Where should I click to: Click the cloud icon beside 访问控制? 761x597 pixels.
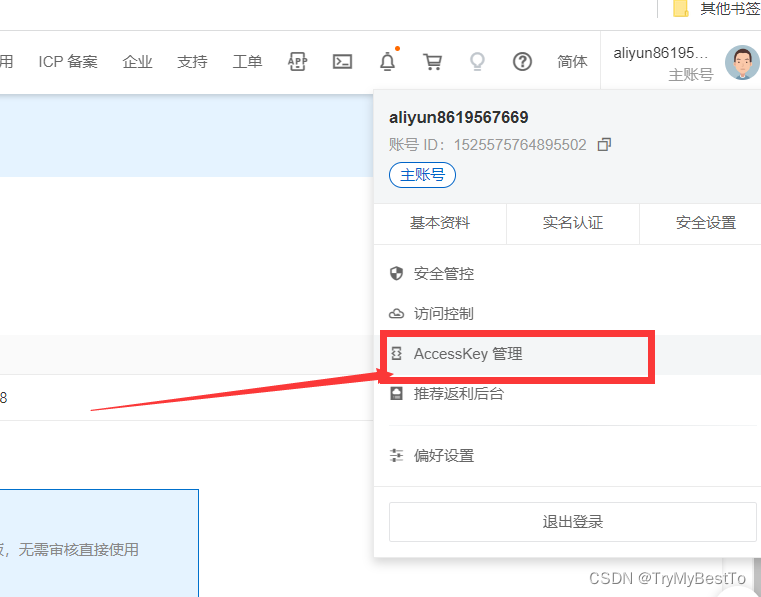[x=396, y=314]
